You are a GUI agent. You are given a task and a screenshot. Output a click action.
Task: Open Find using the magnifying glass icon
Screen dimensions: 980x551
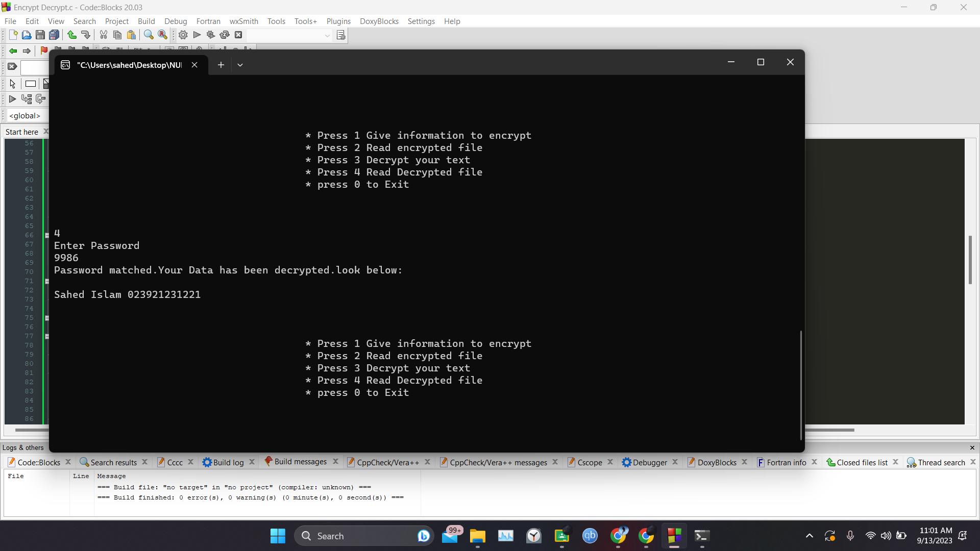(148, 35)
